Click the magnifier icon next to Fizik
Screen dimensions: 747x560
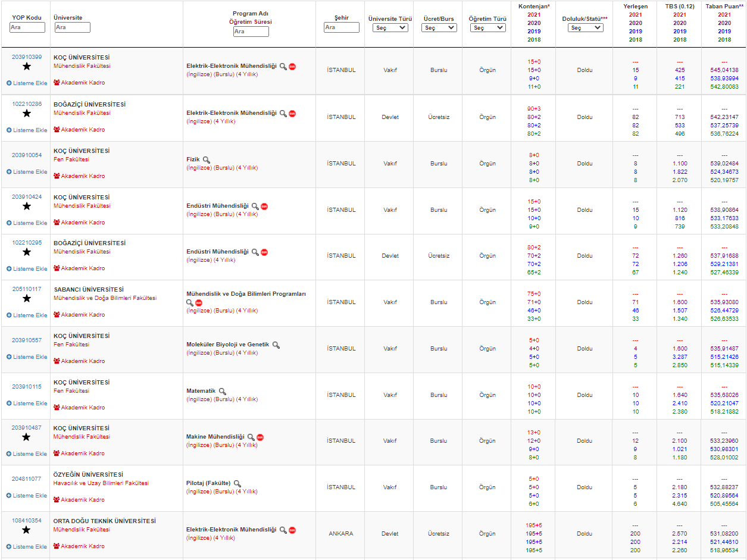[x=207, y=160]
